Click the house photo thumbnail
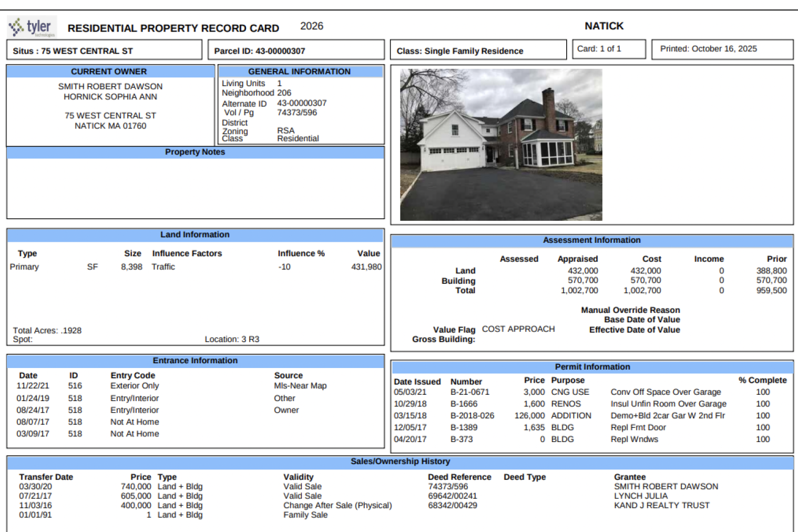Viewport: 798px width, 532px height. (x=500, y=145)
